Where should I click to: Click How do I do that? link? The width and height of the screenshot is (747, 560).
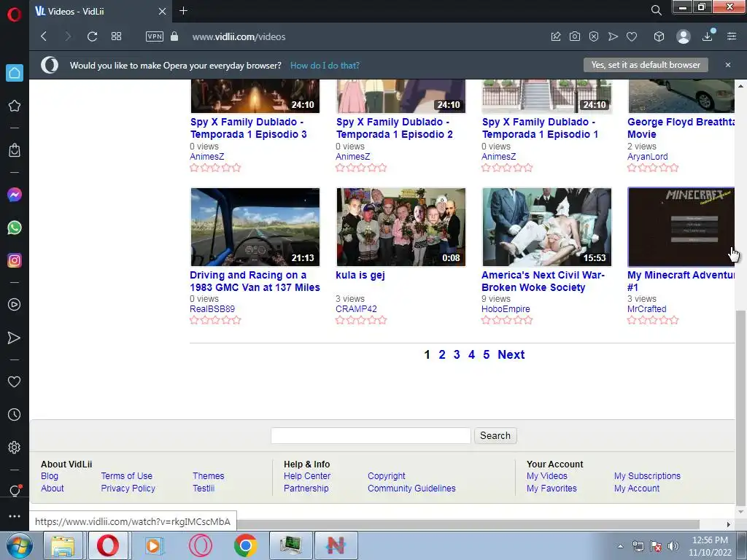(x=325, y=65)
